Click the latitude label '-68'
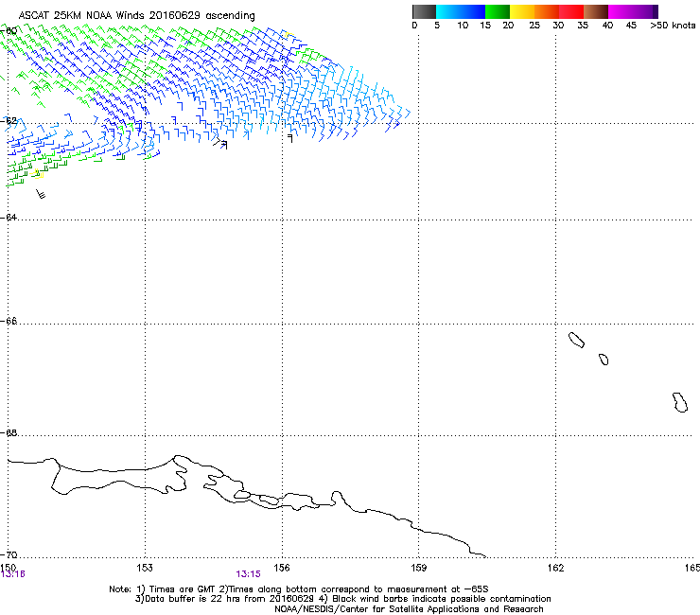Viewport: 700px width, 615px height. (9, 432)
